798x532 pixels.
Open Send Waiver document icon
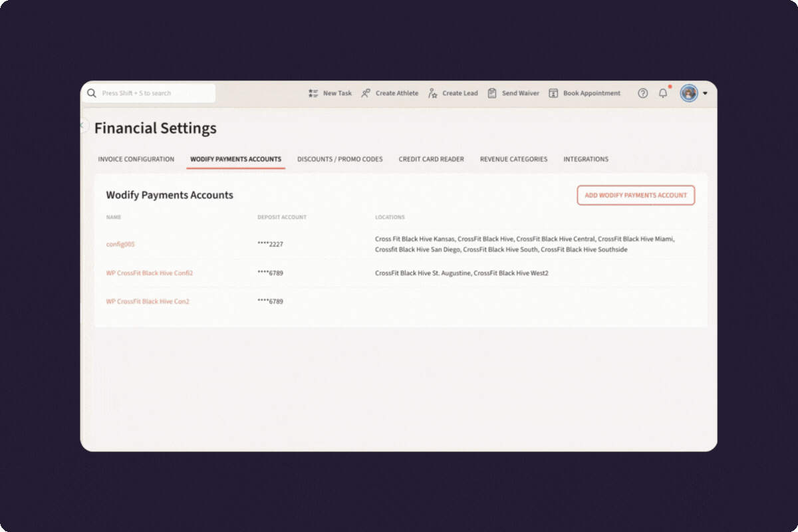(x=492, y=93)
